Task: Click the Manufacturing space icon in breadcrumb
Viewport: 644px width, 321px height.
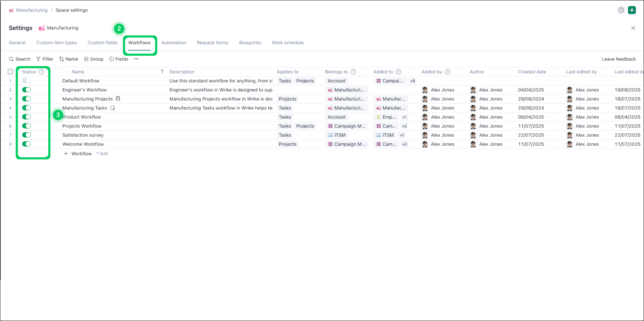Action: (11, 10)
